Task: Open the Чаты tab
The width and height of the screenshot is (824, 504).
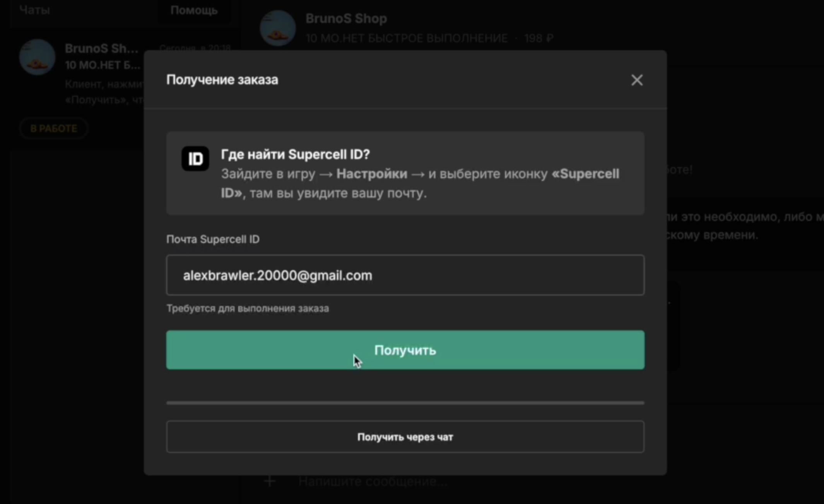Action: tap(34, 10)
